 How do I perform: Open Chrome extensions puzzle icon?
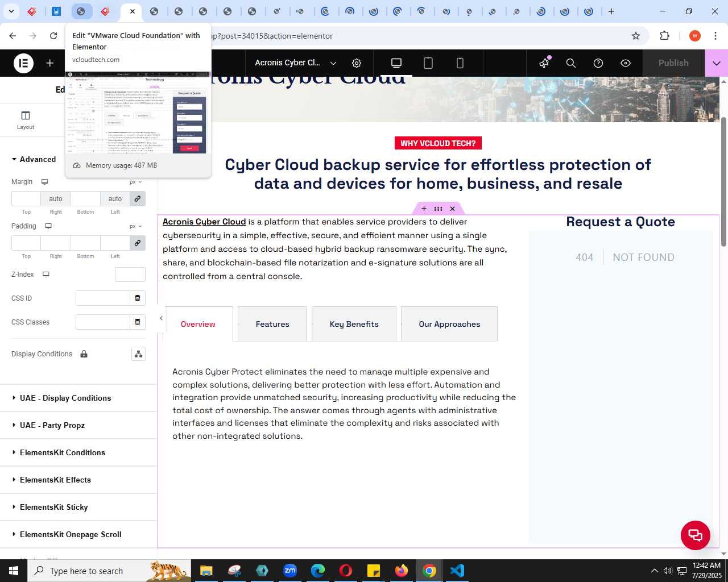click(664, 36)
